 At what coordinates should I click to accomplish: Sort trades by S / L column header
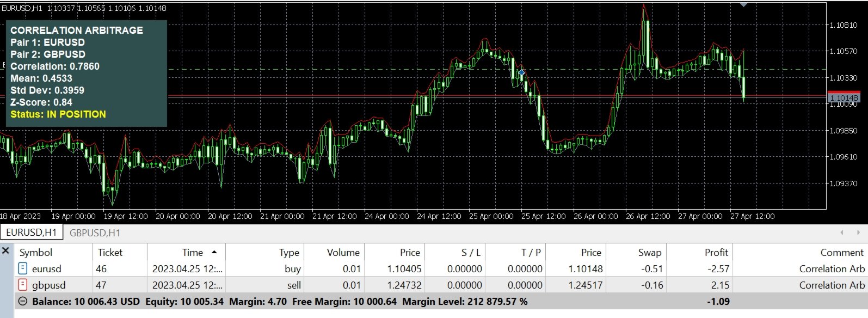[455, 252]
